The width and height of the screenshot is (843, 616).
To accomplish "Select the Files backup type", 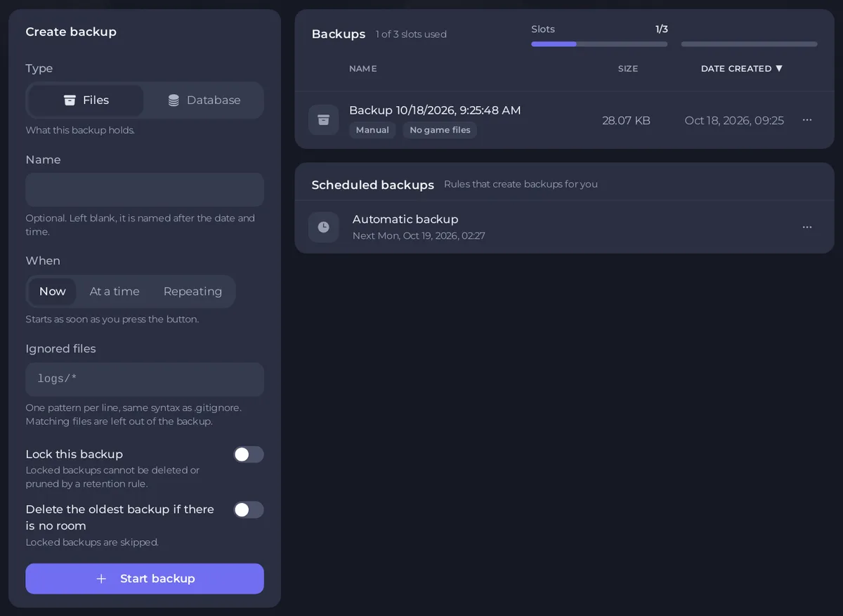I will click(x=86, y=100).
